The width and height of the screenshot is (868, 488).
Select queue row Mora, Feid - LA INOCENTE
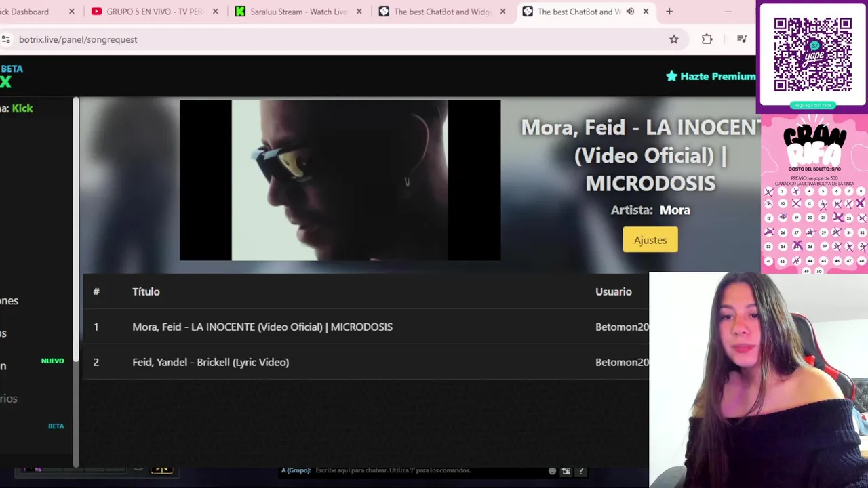click(366, 327)
